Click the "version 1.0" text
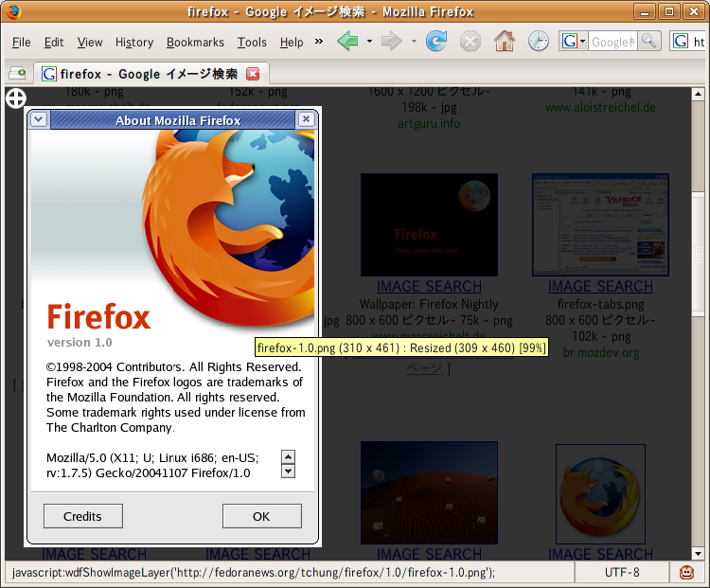 coord(80,342)
